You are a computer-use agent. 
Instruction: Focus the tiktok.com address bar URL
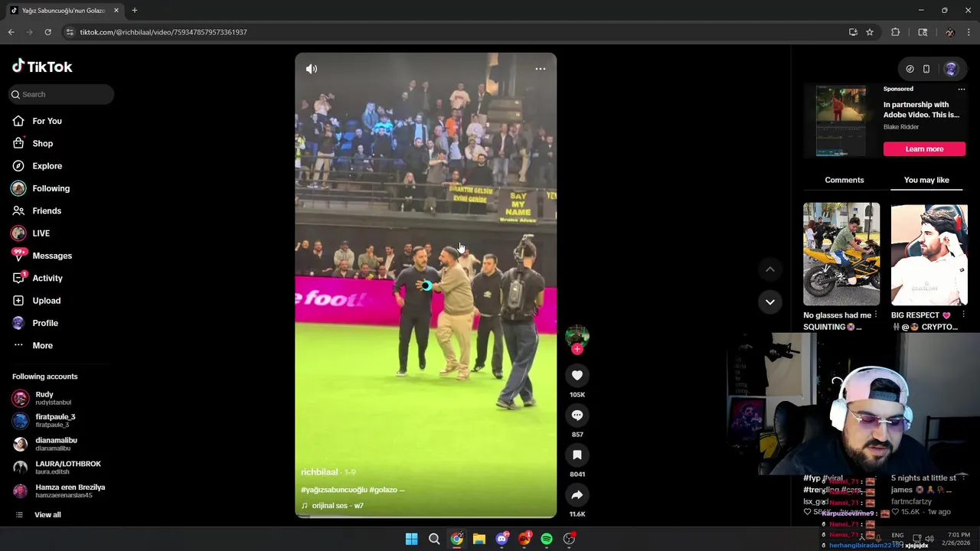(163, 32)
